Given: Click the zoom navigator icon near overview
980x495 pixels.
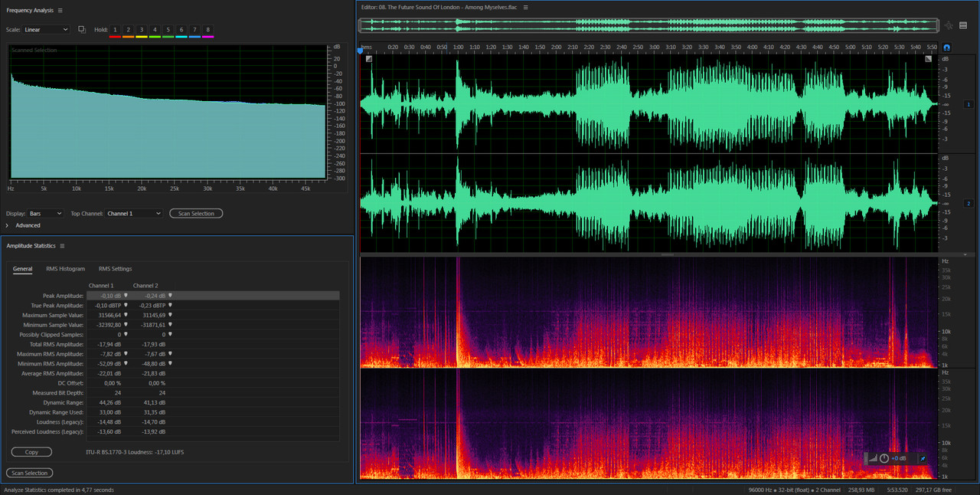Looking at the screenshot, I should (949, 25).
